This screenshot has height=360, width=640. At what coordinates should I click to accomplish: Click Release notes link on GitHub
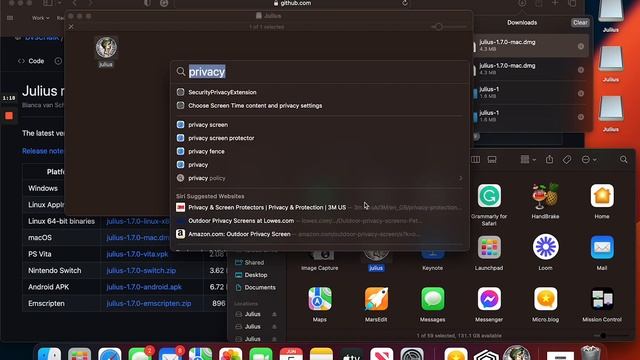tap(43, 151)
